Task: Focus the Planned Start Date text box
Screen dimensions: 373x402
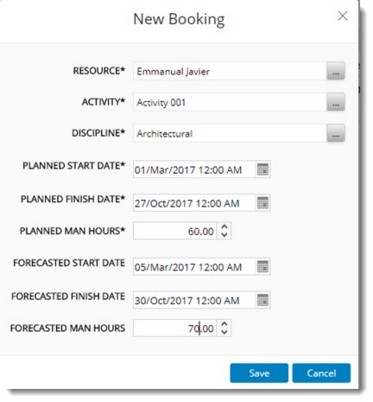Action: [194, 169]
